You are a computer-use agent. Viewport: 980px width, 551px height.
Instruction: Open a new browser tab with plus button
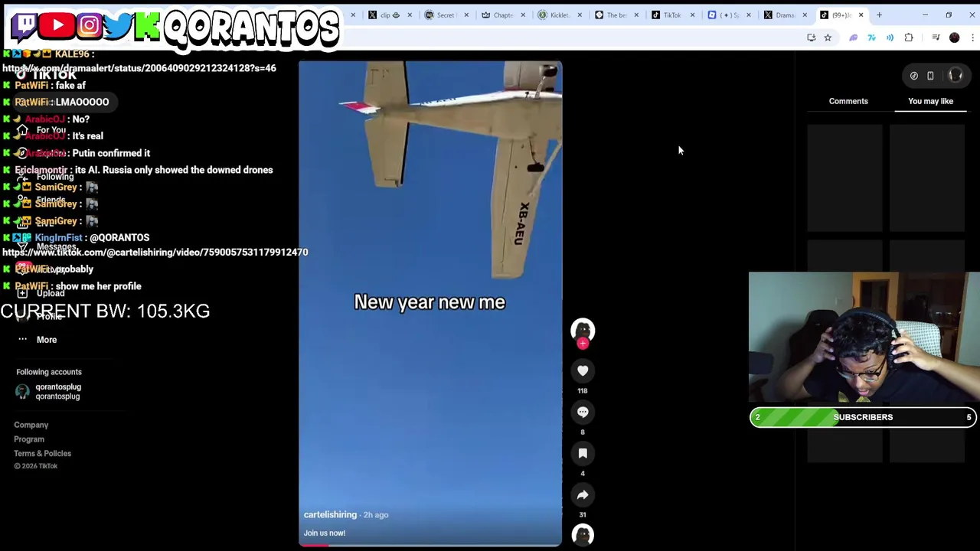click(x=879, y=15)
